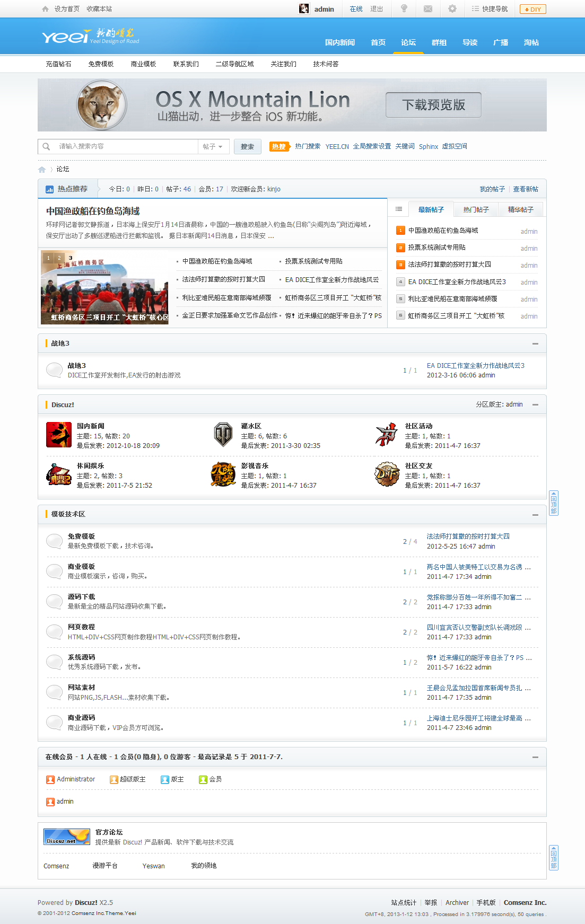This screenshot has width=585, height=924.
Task: Open the Archiver footer link
Action: click(x=457, y=903)
